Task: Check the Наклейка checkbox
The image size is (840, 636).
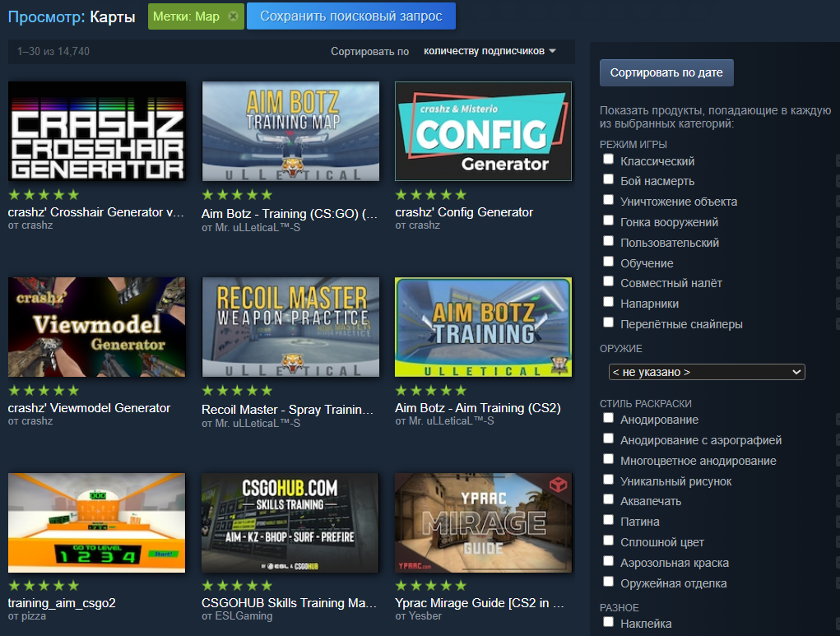Action: pyautogui.click(x=608, y=621)
